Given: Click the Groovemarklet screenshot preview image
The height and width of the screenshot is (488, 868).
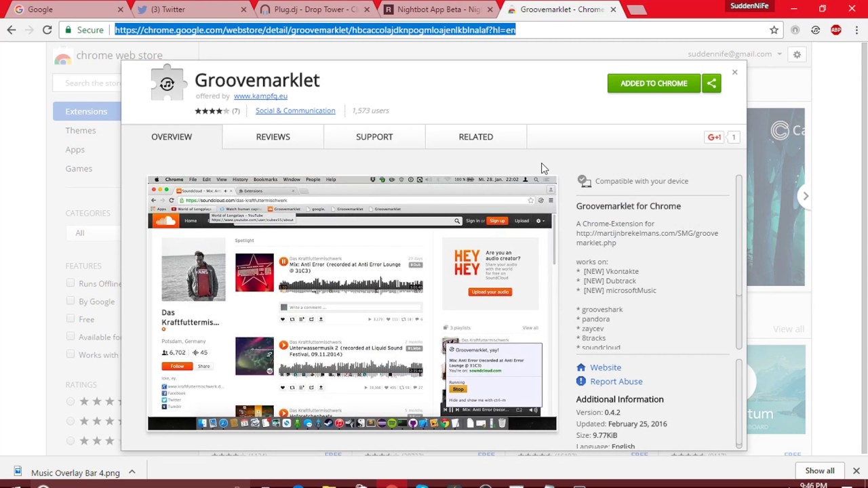Looking at the screenshot, I should coord(352,303).
